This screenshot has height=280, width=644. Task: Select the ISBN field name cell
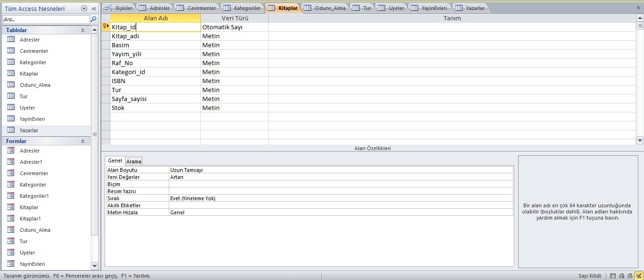[155, 81]
